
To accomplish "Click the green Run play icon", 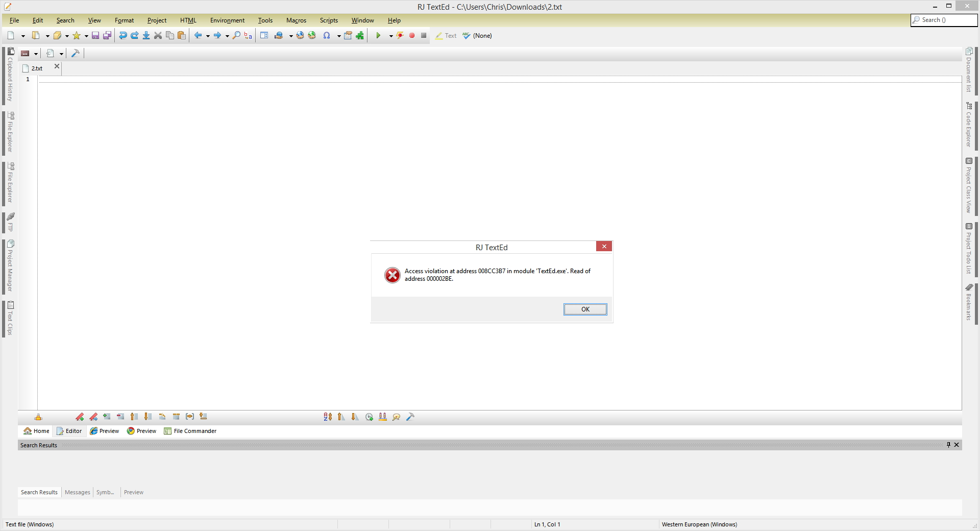I will [x=378, y=36].
